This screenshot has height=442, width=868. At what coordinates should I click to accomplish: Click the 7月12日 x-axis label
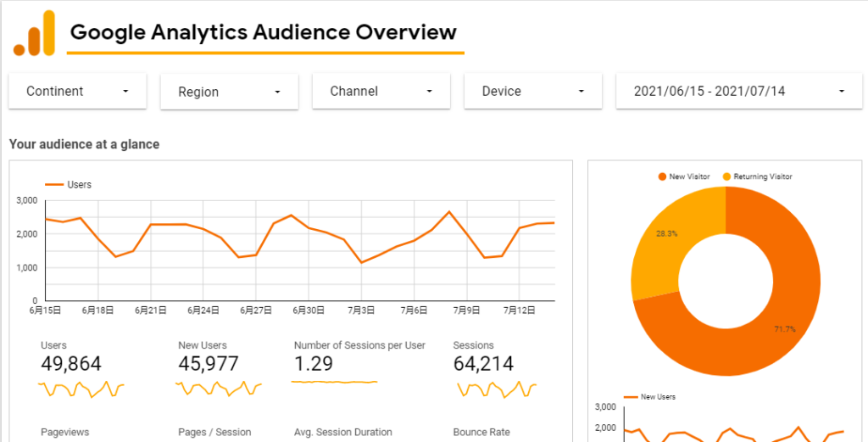(520, 311)
